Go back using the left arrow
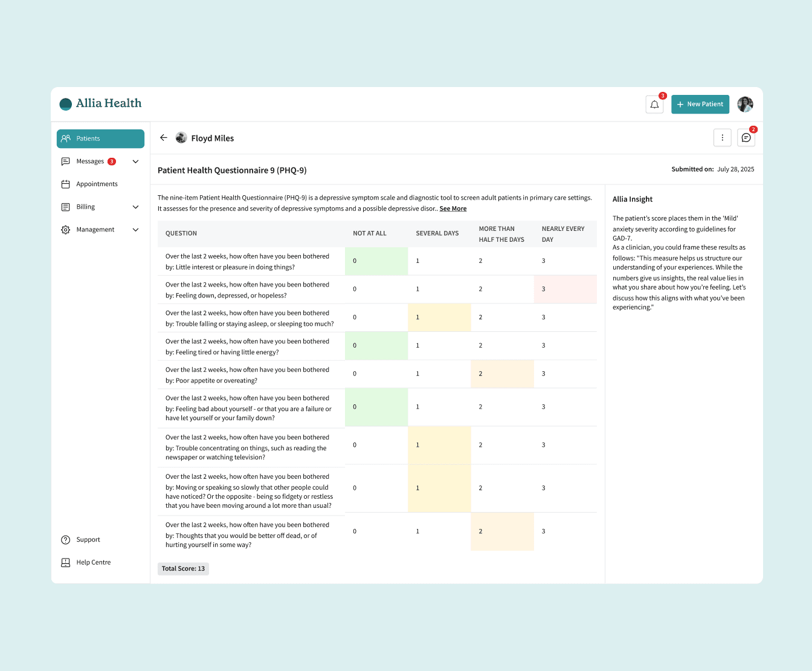 (163, 138)
